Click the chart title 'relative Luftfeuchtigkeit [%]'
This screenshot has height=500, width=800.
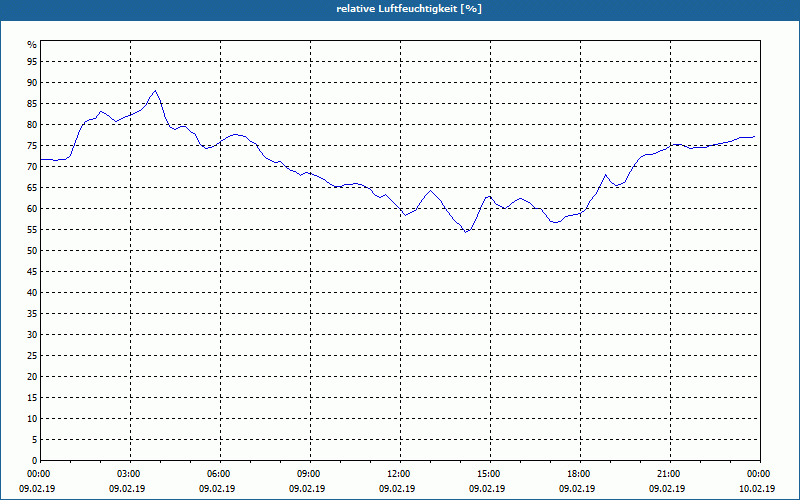pos(409,9)
